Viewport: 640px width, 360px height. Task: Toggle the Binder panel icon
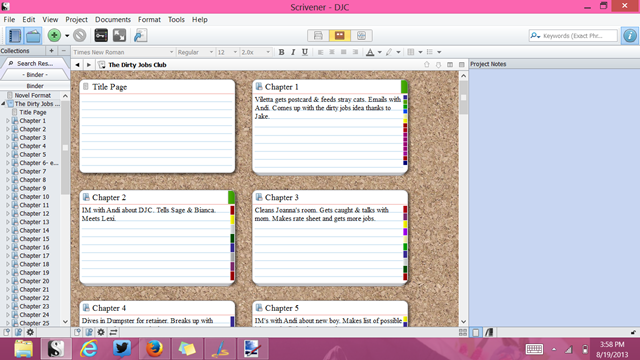[15, 36]
